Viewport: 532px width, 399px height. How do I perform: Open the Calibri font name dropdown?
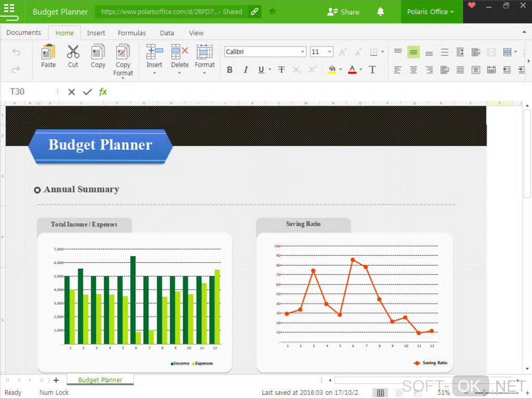coord(303,52)
